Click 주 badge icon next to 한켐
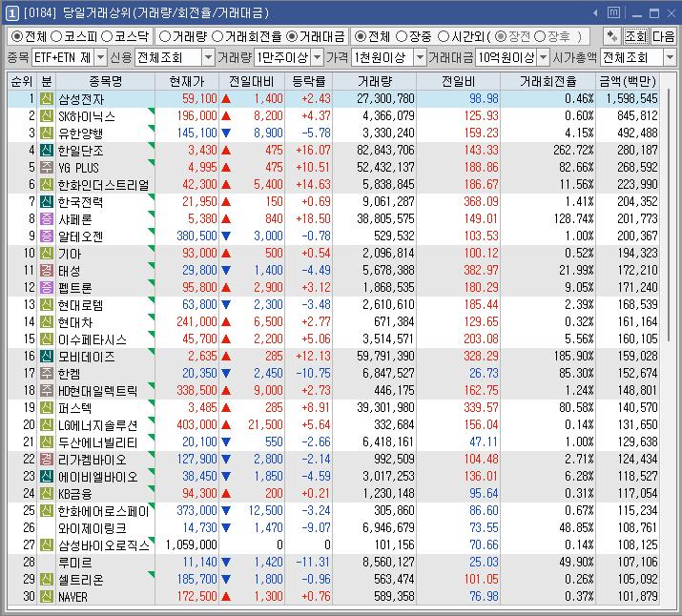The width and height of the screenshot is (682, 616). pos(47,373)
